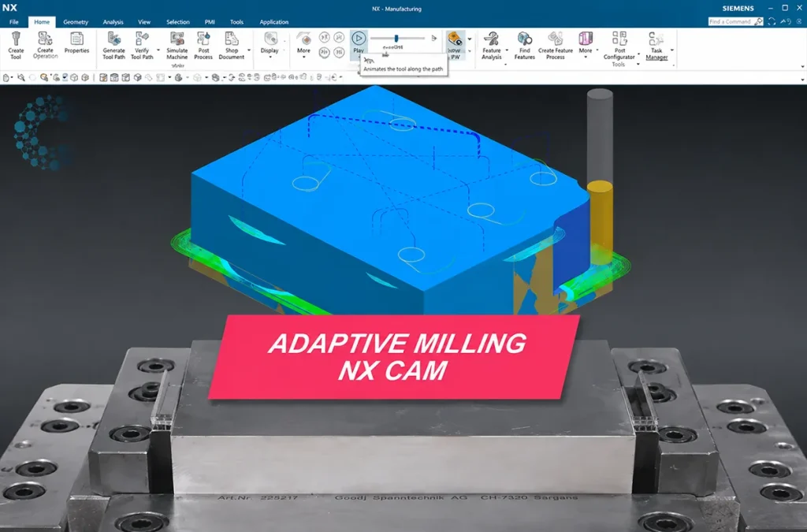
Task: Open the Tools group dropdown arrow
Action: pos(638,65)
